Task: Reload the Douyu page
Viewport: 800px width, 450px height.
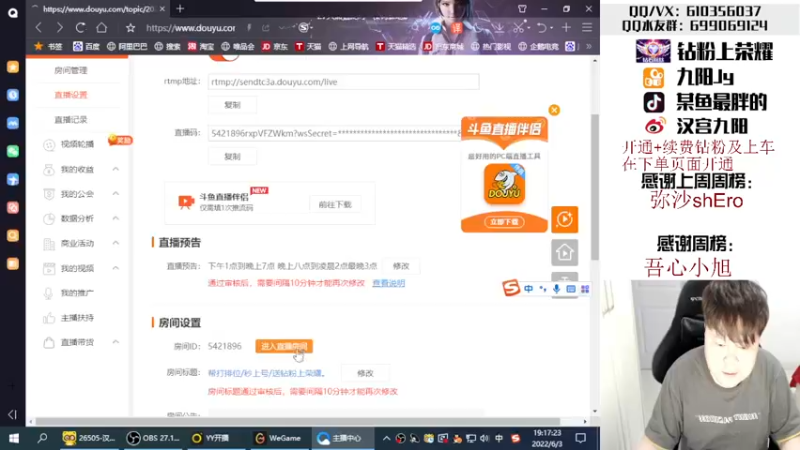Action: click(81, 28)
